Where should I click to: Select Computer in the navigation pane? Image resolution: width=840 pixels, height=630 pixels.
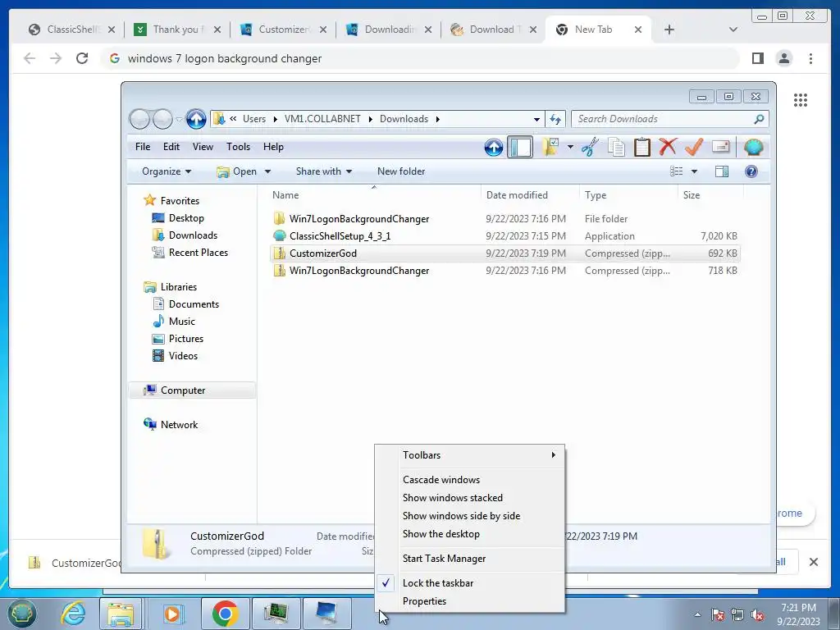tap(192, 390)
